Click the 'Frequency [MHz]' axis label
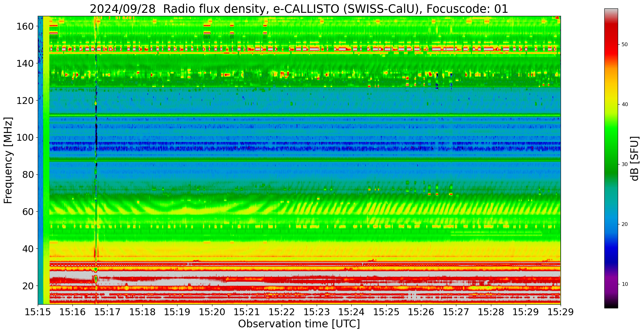 (8, 160)
